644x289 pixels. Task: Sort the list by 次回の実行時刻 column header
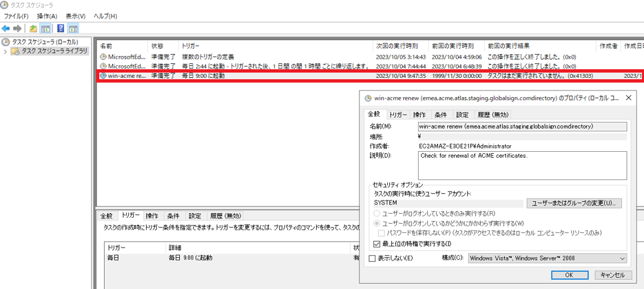click(397, 46)
